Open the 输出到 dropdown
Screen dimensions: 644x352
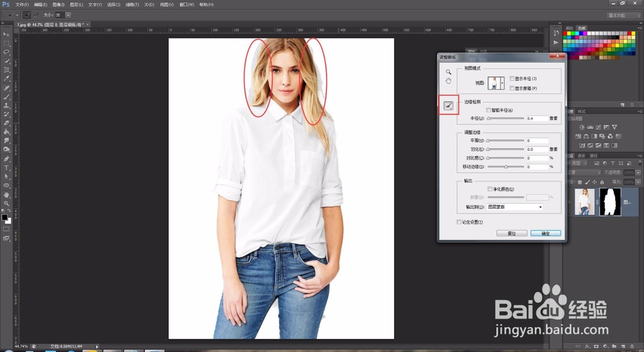point(515,207)
